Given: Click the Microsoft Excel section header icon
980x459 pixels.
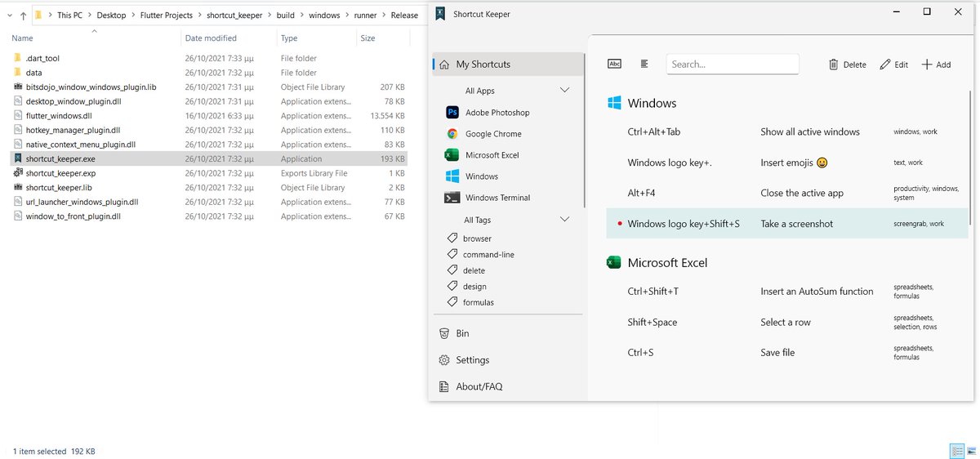Looking at the screenshot, I should point(614,262).
